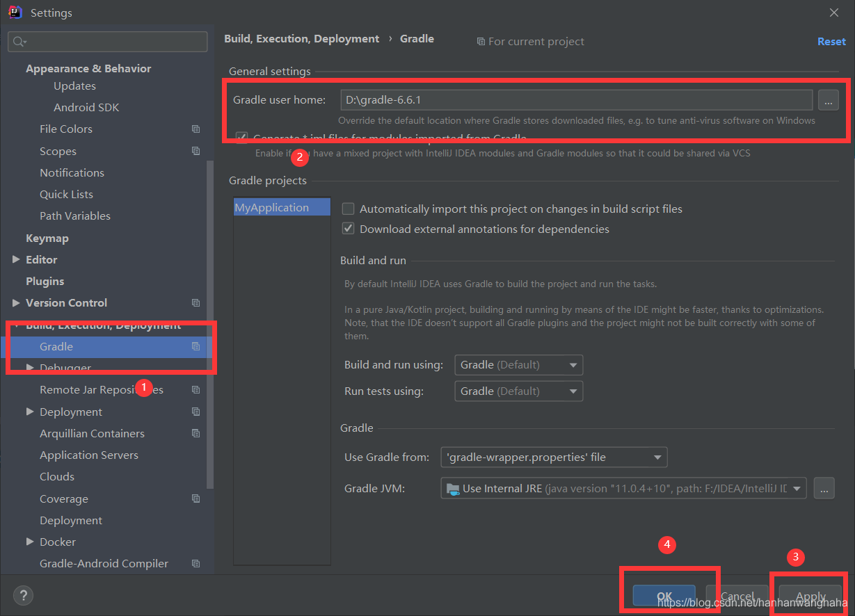Uncheck 'Download external annotations for dependencies'
The width and height of the screenshot is (855, 616).
[348, 228]
